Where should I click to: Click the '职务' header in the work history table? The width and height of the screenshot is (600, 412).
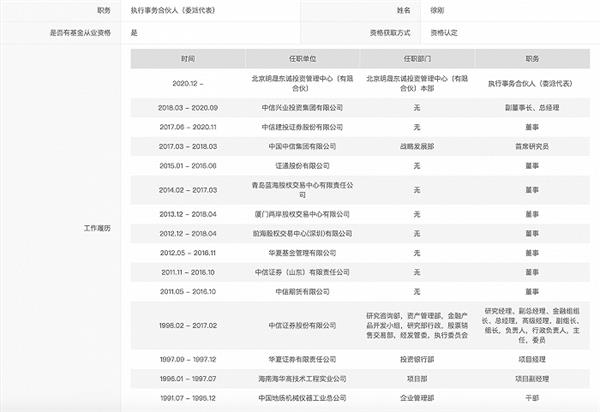(x=532, y=59)
